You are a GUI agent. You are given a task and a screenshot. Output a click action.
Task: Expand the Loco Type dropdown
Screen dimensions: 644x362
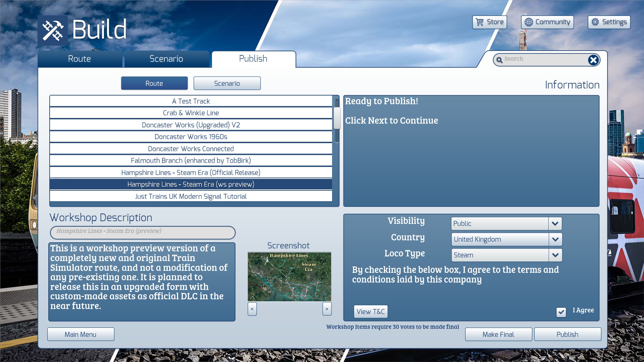[555, 255]
